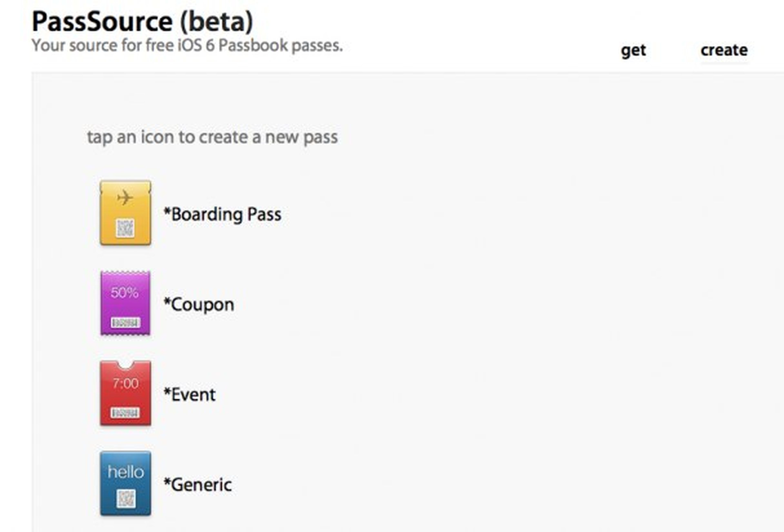Click the barcode on the Coupon icon
The height and width of the screenshot is (532, 784).
[126, 323]
